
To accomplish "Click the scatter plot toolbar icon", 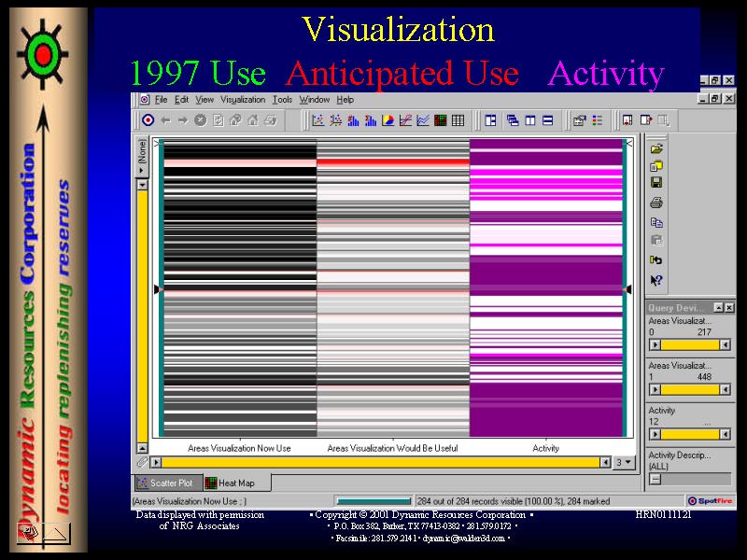I will click(x=317, y=120).
